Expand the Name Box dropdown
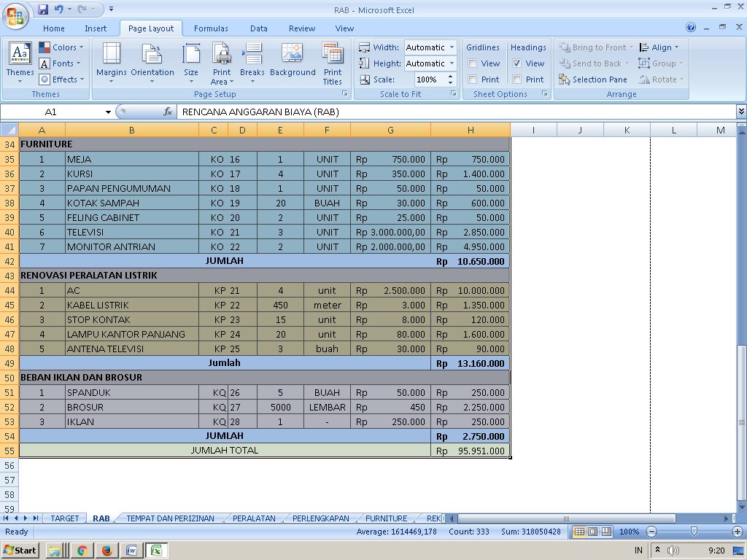This screenshot has width=747, height=560. [108, 112]
